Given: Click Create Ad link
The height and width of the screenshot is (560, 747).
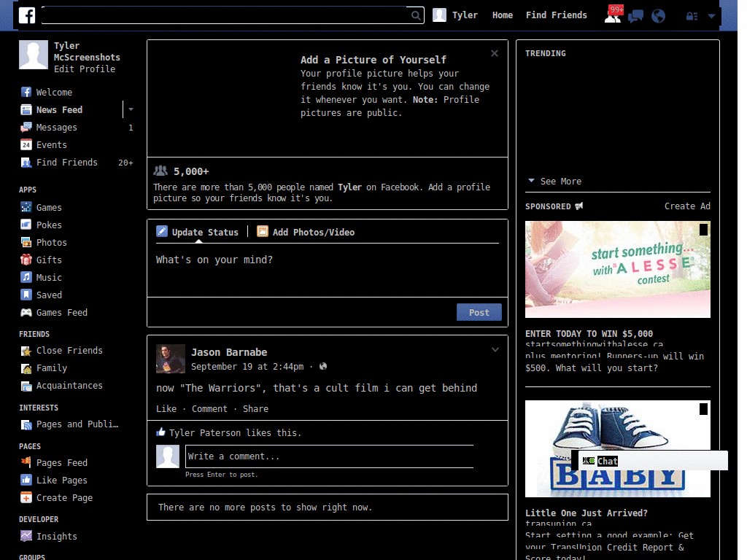Looking at the screenshot, I should click(687, 206).
